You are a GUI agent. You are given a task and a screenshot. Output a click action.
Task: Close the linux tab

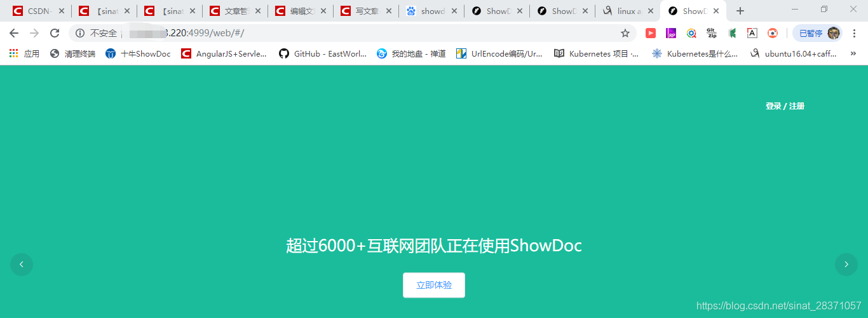pyautogui.click(x=651, y=11)
